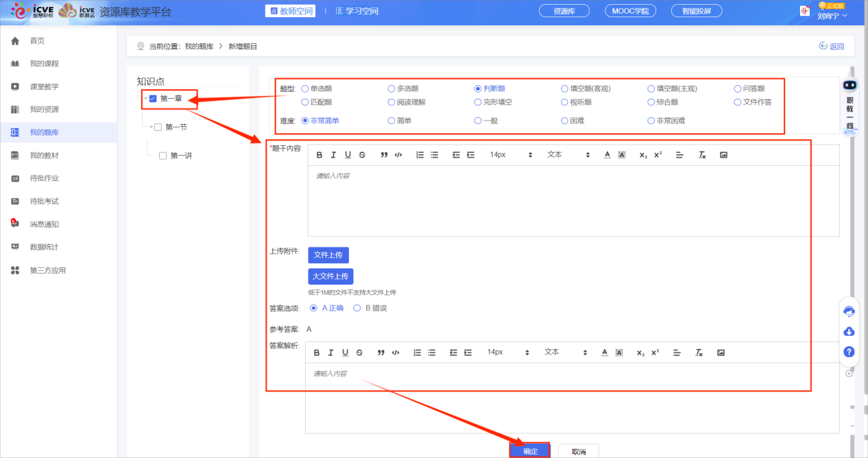
Task: Click the download icon on right sidebar
Action: (849, 332)
